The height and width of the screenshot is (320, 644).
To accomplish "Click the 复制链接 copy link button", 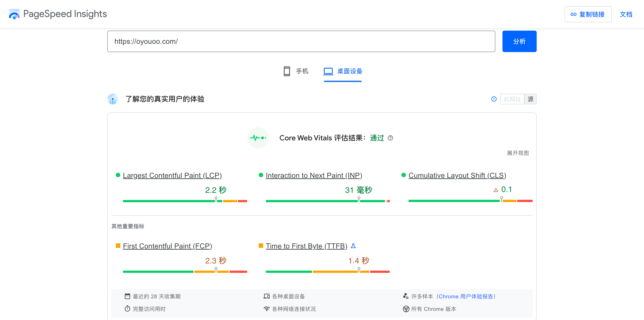I will (x=588, y=15).
